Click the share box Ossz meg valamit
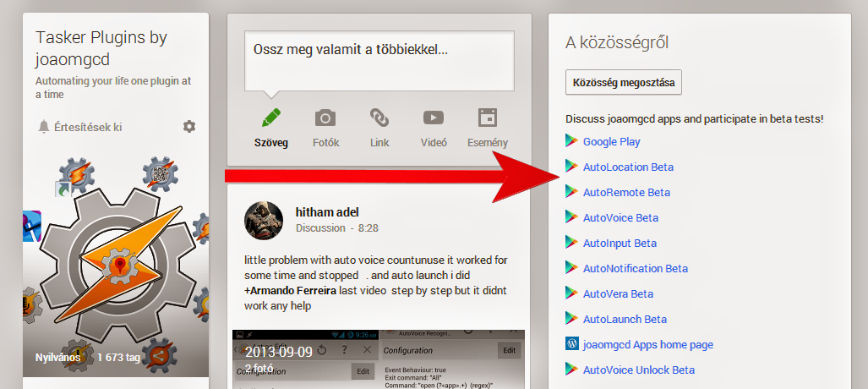Viewport: 868px width, 389px height. 379,61
